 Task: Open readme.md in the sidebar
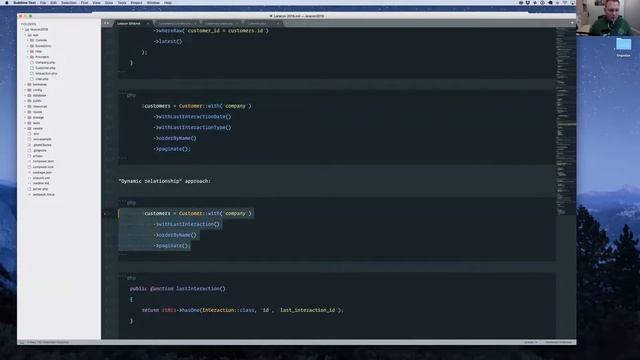coord(41,183)
